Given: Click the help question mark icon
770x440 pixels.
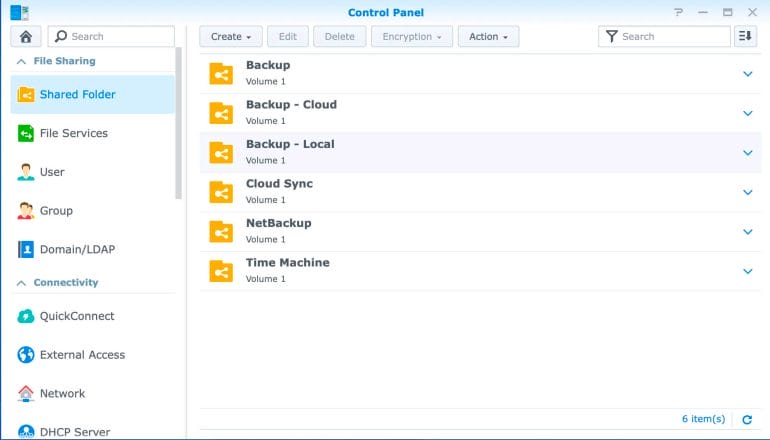Looking at the screenshot, I should (678, 12).
